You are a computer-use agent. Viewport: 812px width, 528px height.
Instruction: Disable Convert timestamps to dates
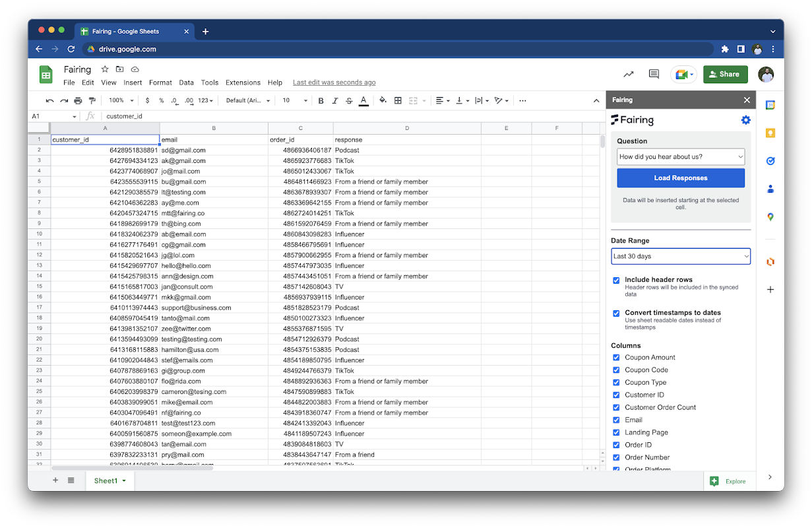pyautogui.click(x=616, y=313)
